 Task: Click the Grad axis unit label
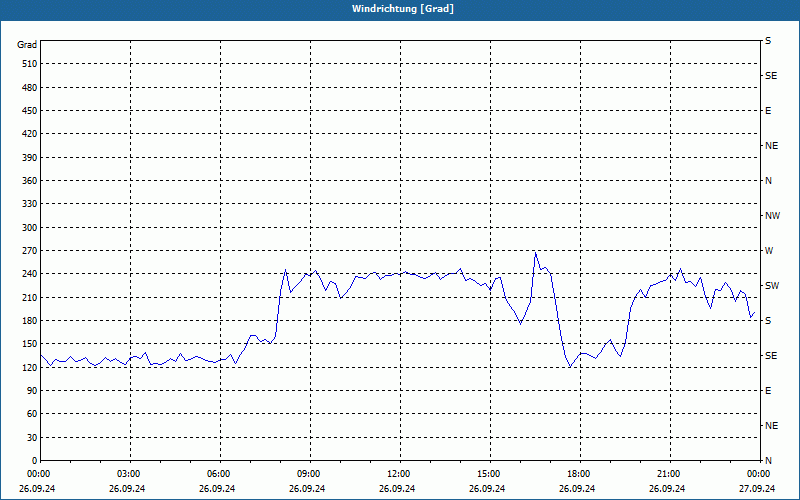coord(27,45)
